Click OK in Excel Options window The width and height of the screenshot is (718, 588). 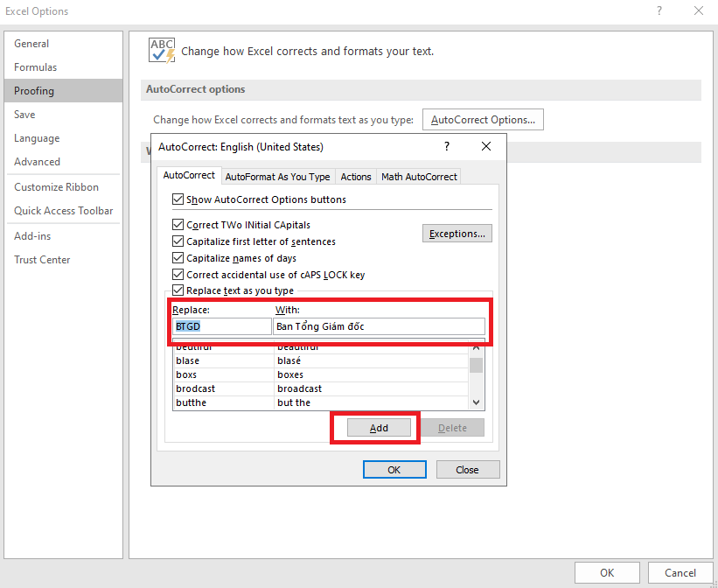coord(607,573)
